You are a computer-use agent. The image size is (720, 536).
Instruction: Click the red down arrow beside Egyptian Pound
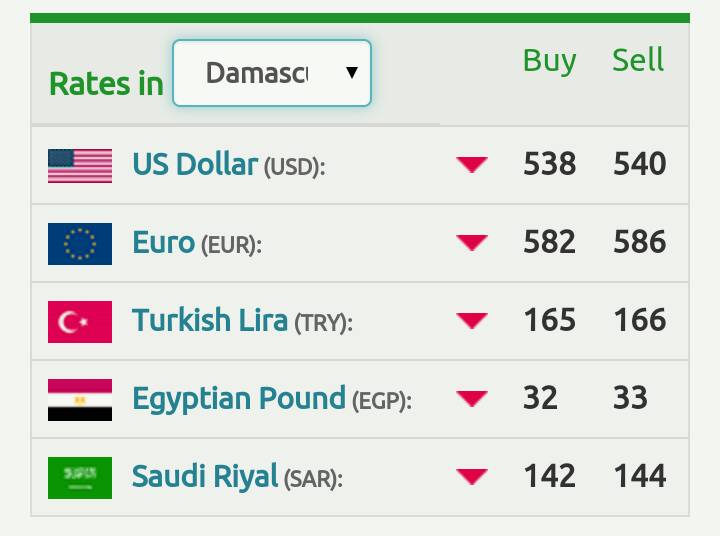(x=472, y=399)
